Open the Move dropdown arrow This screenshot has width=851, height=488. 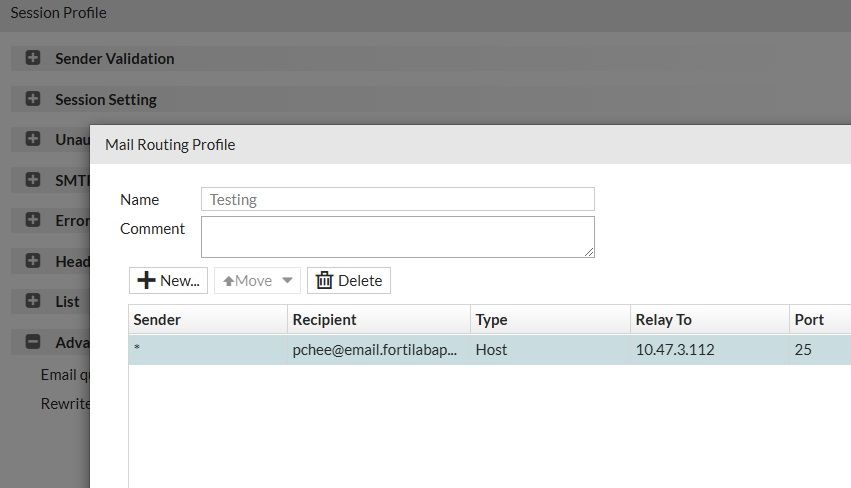[x=288, y=281]
